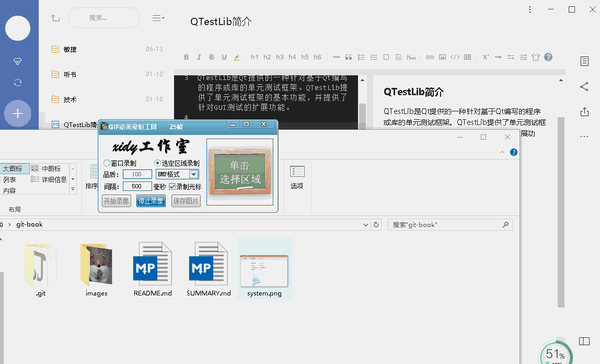This screenshot has height=364, width=600.
Task: Select 中图标 layout in Explorer ribbon
Action: (x=47, y=168)
